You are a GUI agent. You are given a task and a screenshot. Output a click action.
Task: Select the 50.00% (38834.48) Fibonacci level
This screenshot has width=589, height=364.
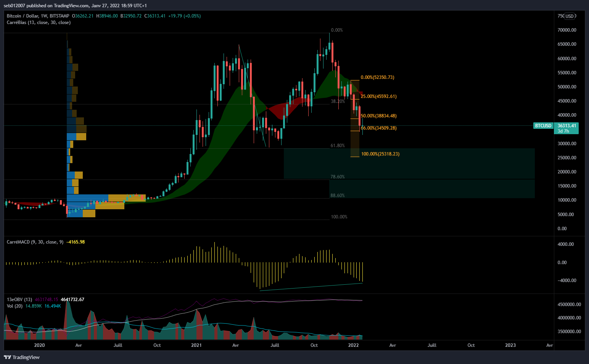[x=379, y=116]
